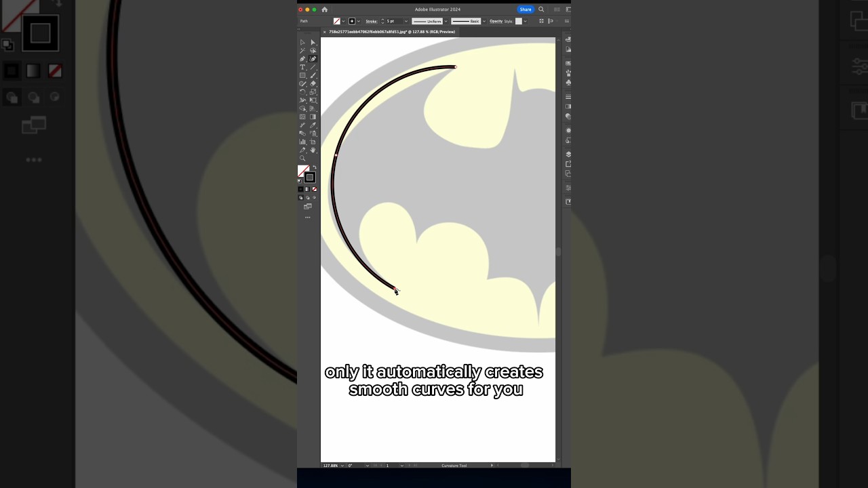Viewport: 868px width, 488px height.
Task: Set paint type to Color
Action: [x=300, y=189]
